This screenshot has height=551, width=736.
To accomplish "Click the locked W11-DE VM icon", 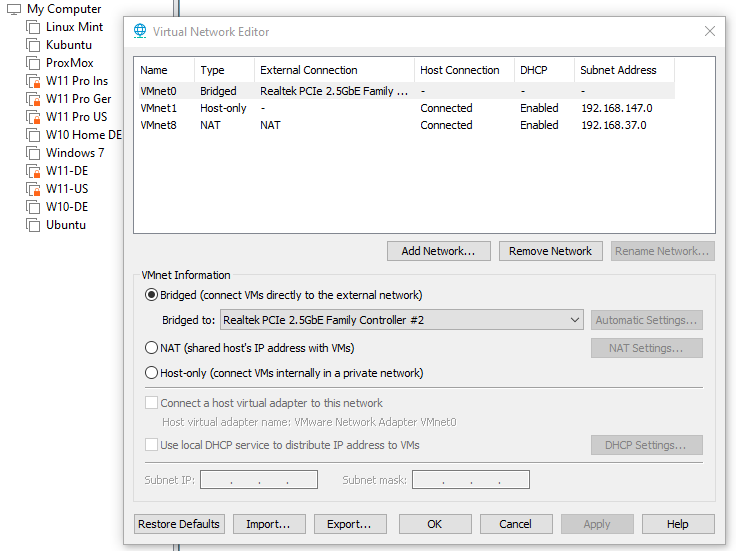I will point(33,171).
